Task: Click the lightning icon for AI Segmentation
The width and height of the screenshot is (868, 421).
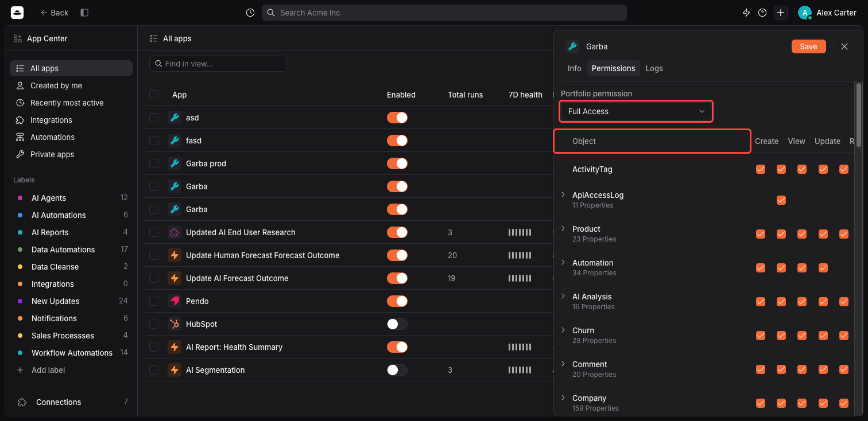Action: click(x=175, y=370)
